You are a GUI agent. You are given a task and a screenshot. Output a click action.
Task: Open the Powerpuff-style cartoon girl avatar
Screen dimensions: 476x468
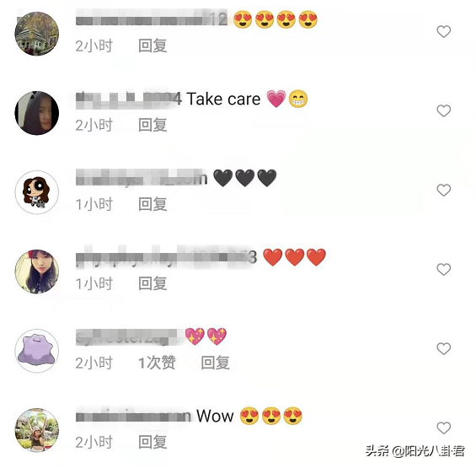(37, 192)
